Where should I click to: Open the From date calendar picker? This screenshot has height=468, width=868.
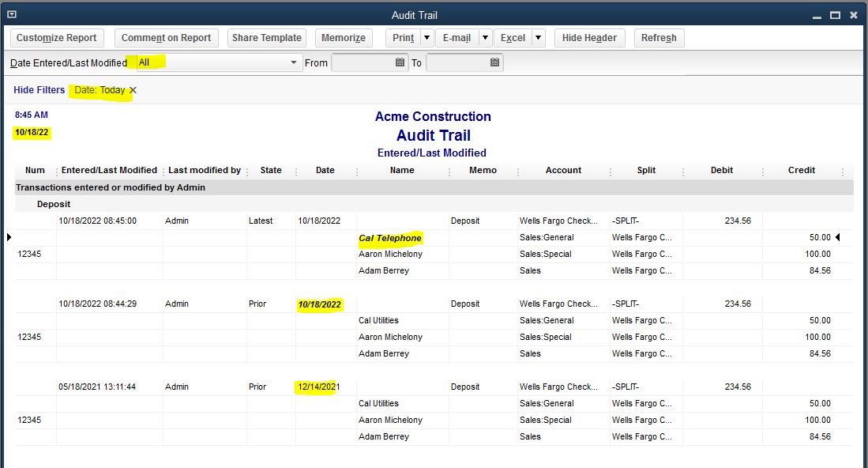click(400, 62)
